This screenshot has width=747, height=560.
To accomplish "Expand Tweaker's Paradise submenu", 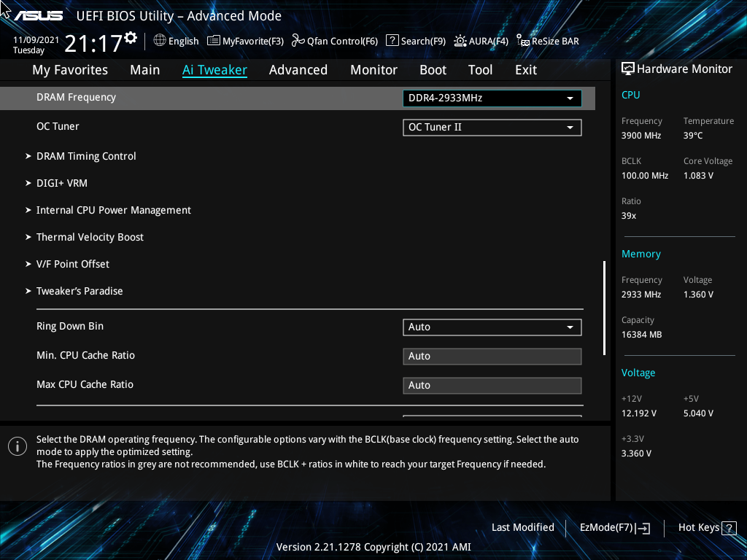I will pos(80,291).
